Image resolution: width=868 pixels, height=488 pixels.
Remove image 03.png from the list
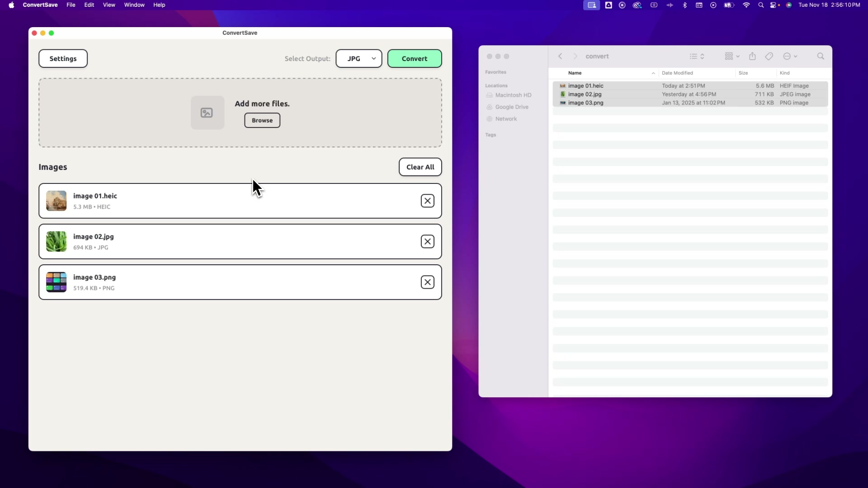point(427,282)
